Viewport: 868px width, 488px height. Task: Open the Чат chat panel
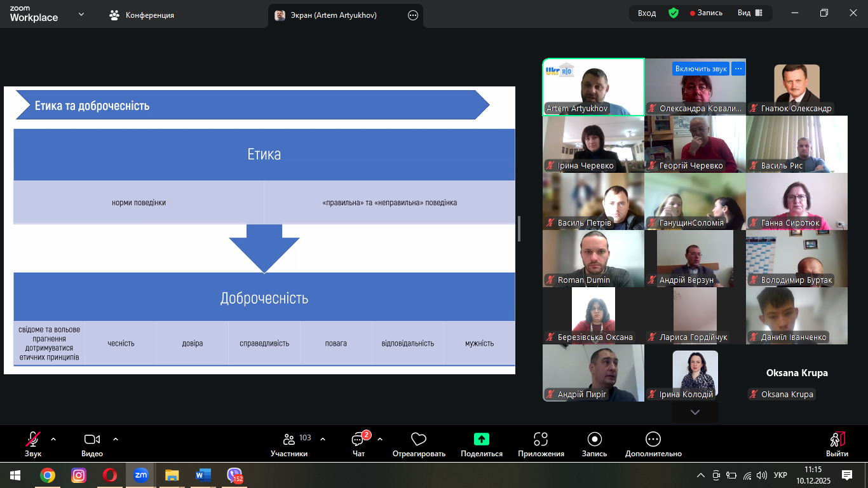pyautogui.click(x=358, y=440)
